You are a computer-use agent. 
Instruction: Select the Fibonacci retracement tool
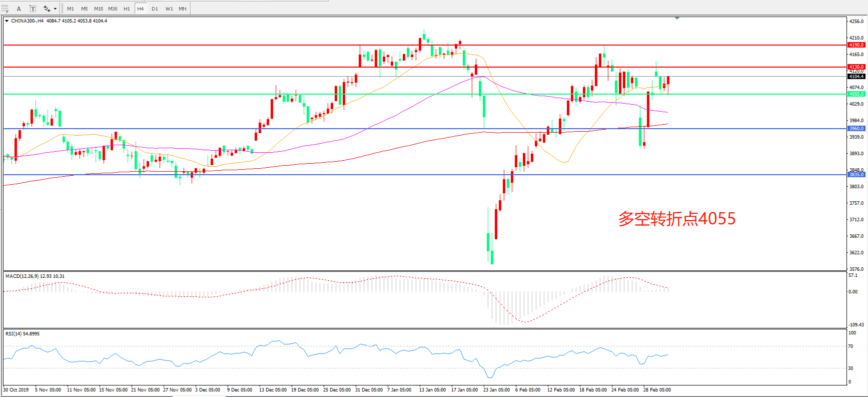5,9
